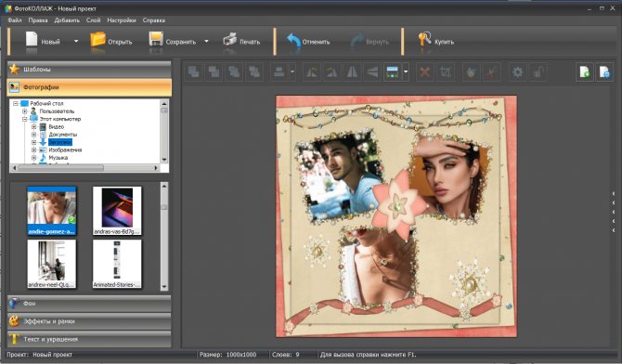The image size is (622, 364).
Task: Click the horizontal flip icon in toolbar
Action: 352,72
